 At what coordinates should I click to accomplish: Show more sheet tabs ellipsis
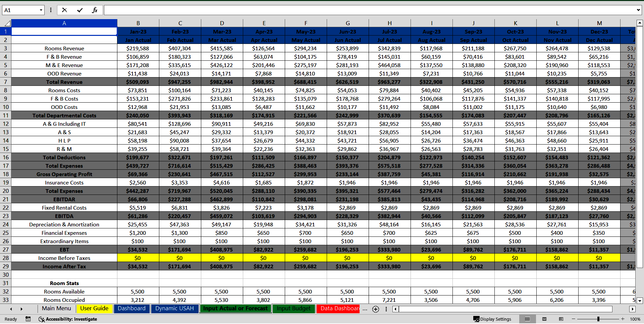[x=365, y=309]
